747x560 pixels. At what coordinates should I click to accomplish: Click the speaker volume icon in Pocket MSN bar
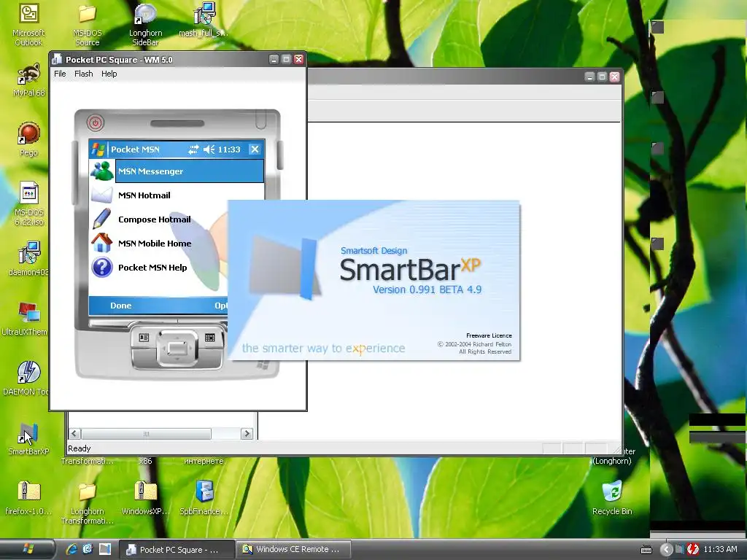[x=209, y=149]
